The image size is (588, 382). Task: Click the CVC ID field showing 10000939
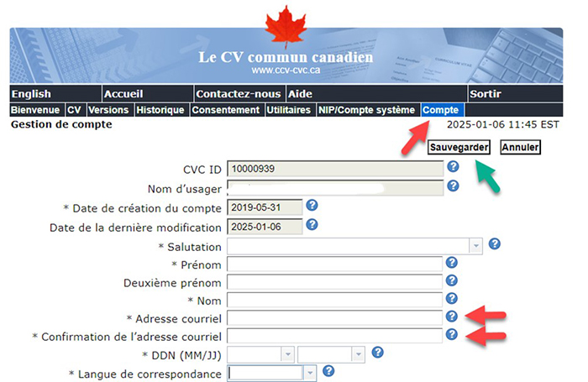pyautogui.click(x=335, y=169)
